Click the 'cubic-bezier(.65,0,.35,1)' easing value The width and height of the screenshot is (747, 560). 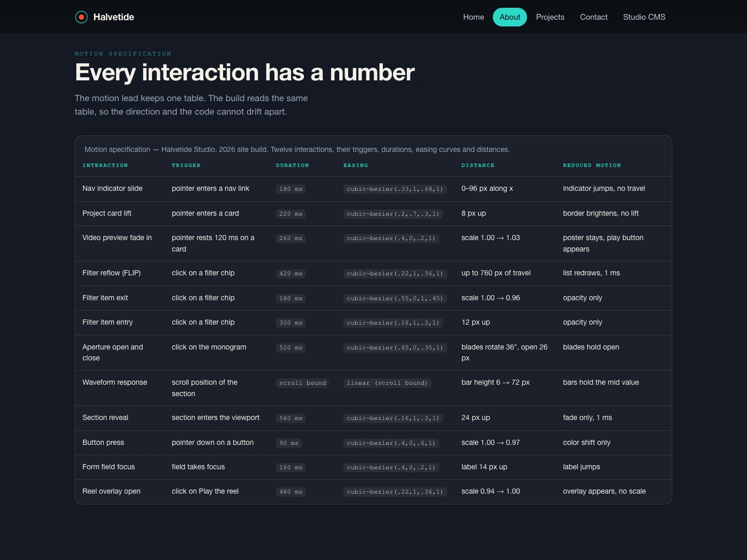pyautogui.click(x=395, y=348)
